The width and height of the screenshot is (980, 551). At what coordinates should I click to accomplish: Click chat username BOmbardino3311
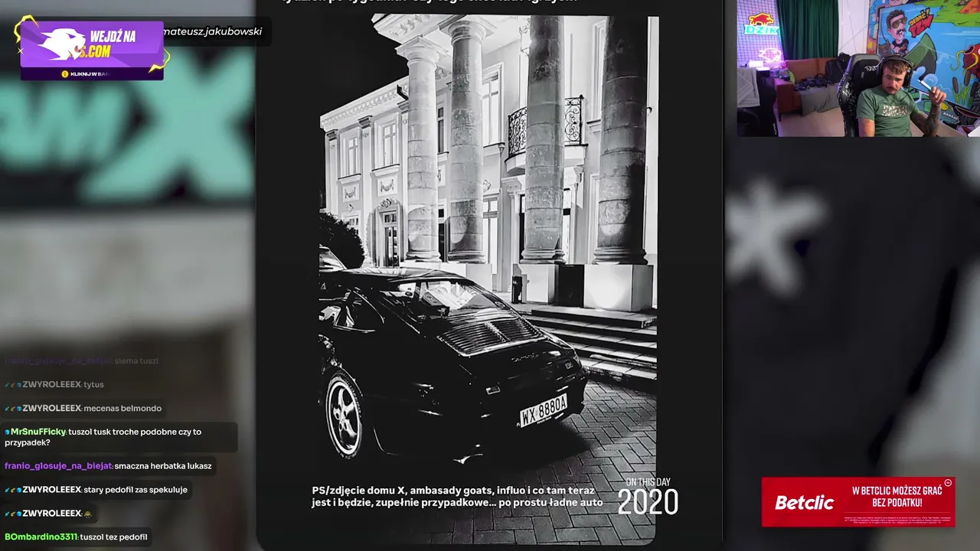[41, 537]
